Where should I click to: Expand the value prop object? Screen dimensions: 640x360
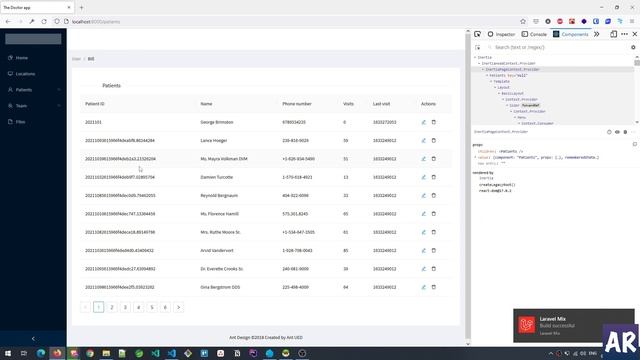pyautogui.click(x=475, y=157)
